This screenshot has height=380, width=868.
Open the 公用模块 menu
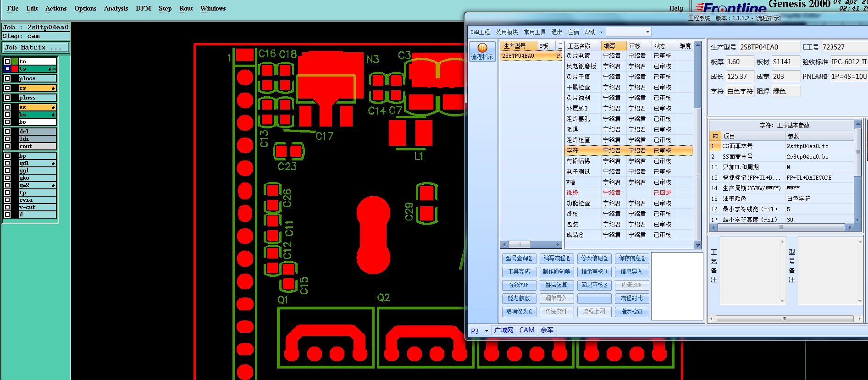(507, 32)
